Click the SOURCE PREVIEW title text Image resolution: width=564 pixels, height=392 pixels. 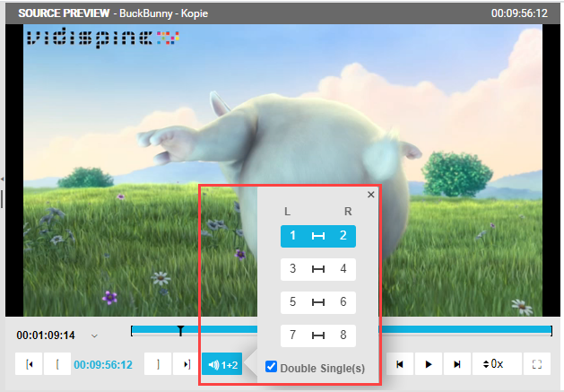click(x=64, y=13)
